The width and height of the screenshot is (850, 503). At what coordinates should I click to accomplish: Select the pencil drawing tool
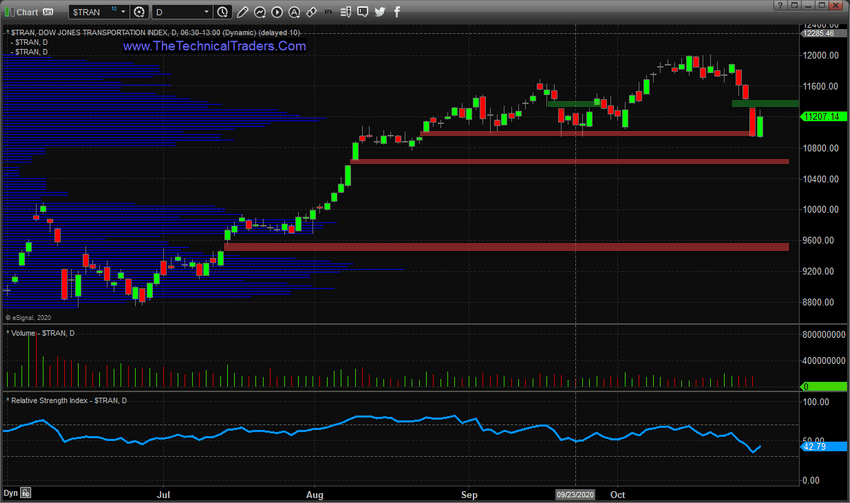click(242, 12)
